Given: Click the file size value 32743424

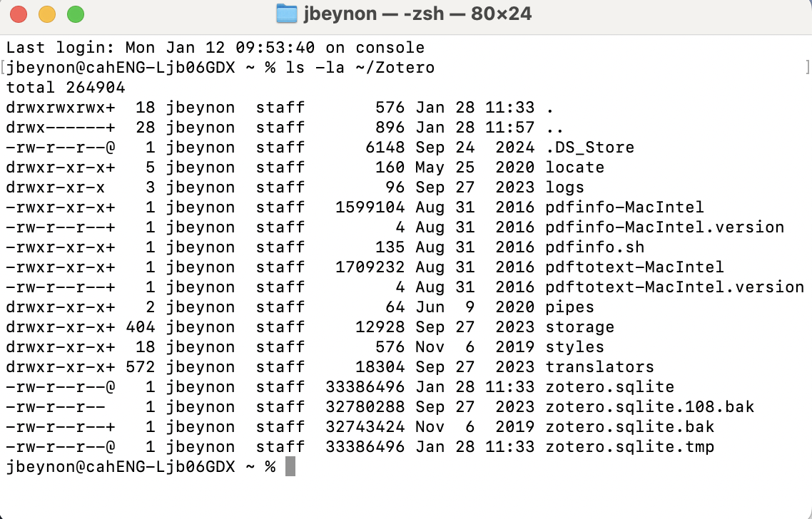Looking at the screenshot, I should (x=365, y=427).
